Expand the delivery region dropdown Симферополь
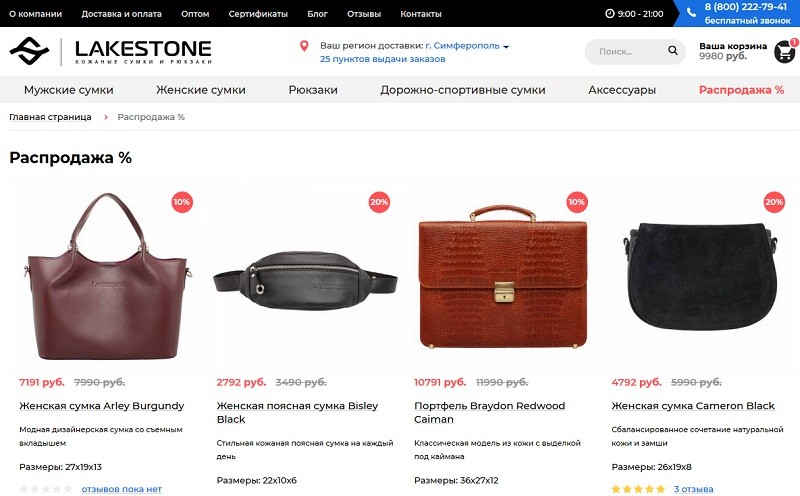The width and height of the screenshot is (800, 496). [467, 46]
